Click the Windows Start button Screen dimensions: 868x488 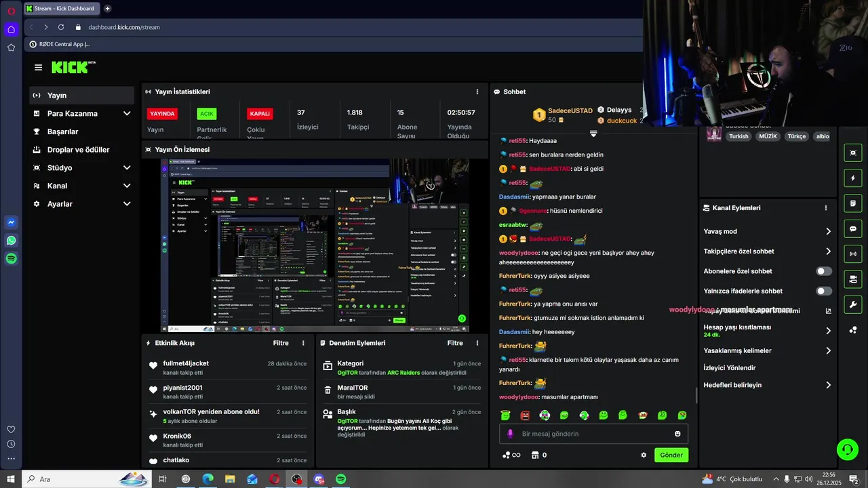coord(11,479)
